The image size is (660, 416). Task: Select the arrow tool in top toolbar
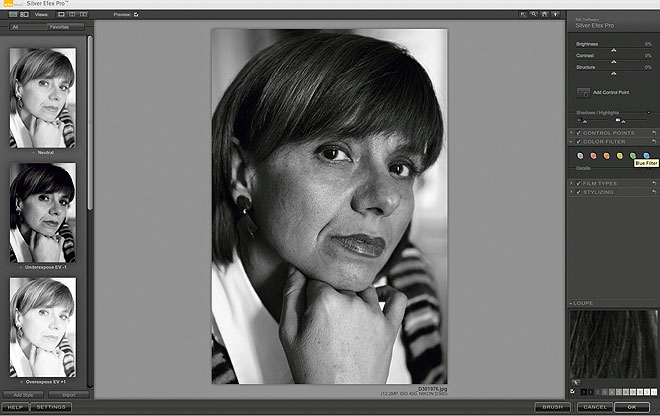523,14
